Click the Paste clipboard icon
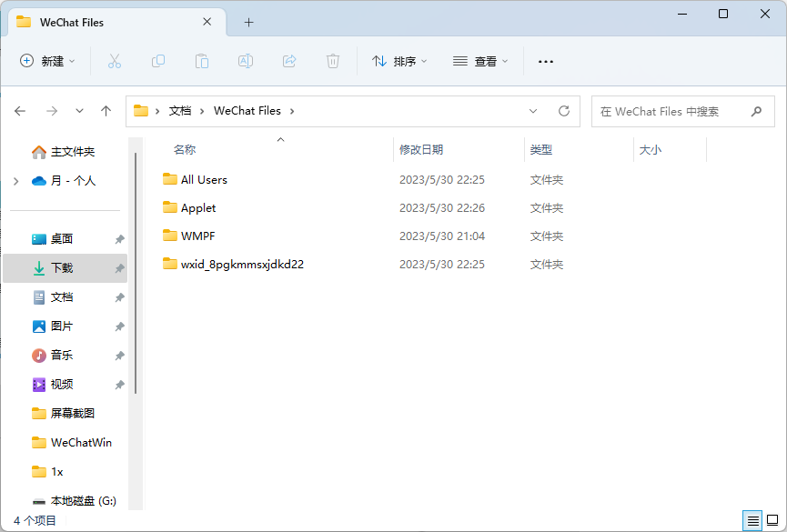Screen dimensions: 787x532 pyautogui.click(x=202, y=61)
